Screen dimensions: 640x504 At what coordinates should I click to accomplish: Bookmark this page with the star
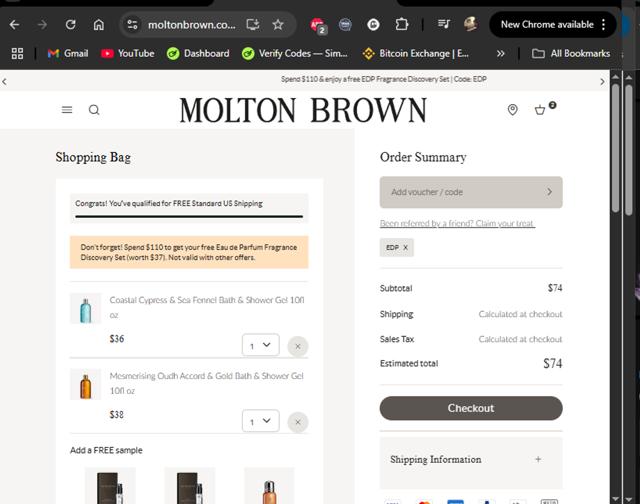tap(278, 25)
